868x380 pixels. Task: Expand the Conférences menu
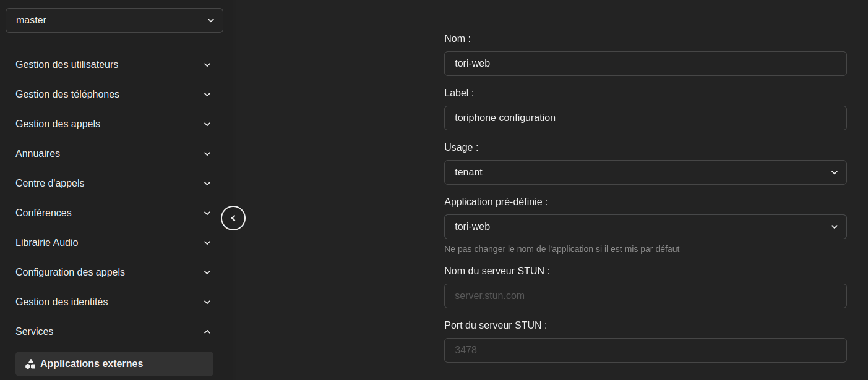[114, 213]
